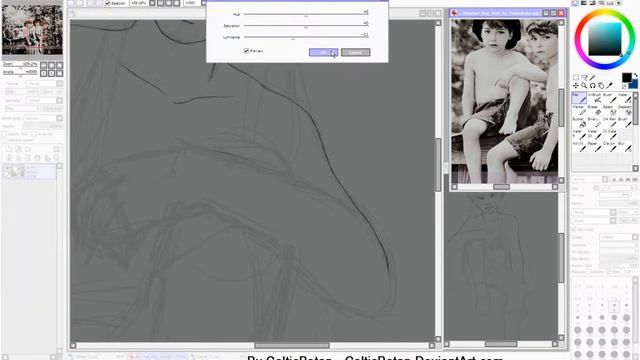Click the Navigator preview thumbnail
The width and height of the screenshot is (640, 360).
coord(32,29)
